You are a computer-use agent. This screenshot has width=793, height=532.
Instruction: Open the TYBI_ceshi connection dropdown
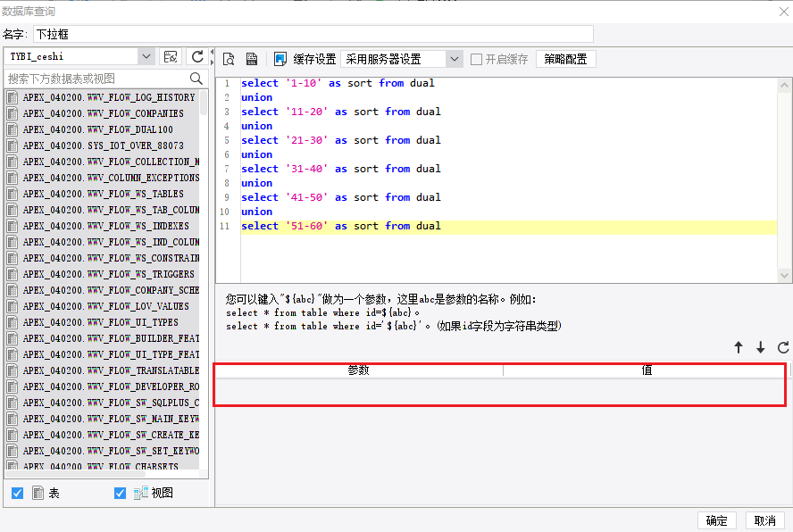tap(146, 56)
